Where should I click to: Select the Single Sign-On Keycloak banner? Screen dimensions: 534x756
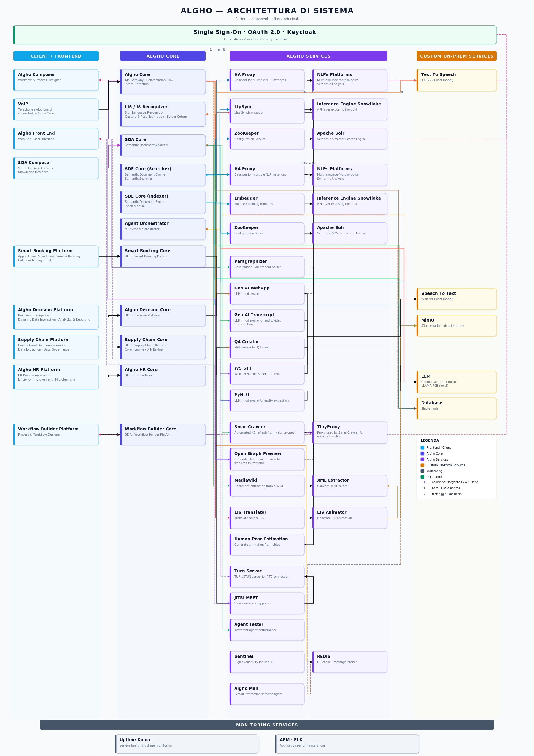click(x=255, y=35)
